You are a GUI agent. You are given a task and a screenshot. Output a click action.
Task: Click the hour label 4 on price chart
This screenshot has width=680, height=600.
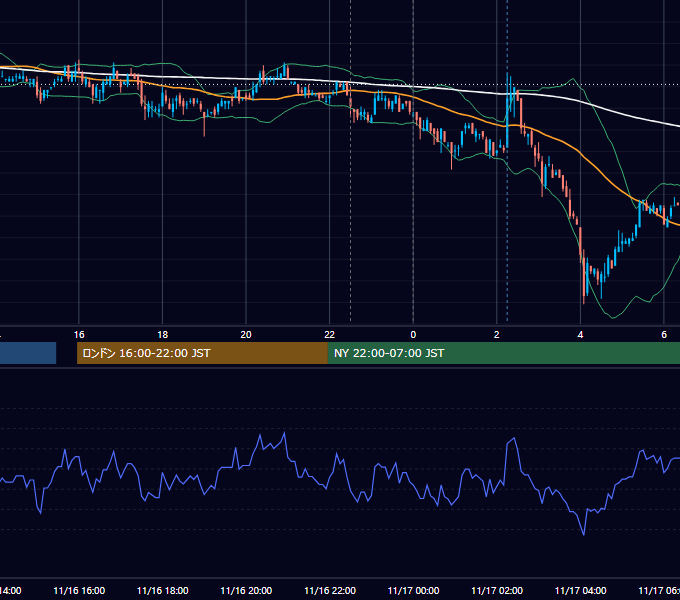coord(580,335)
